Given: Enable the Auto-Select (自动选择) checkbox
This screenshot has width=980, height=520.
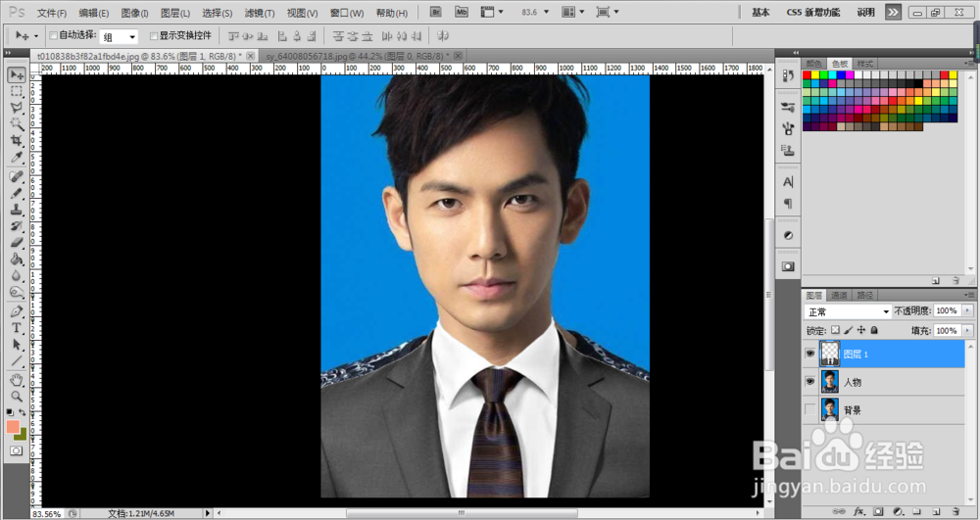Looking at the screenshot, I should [x=53, y=35].
